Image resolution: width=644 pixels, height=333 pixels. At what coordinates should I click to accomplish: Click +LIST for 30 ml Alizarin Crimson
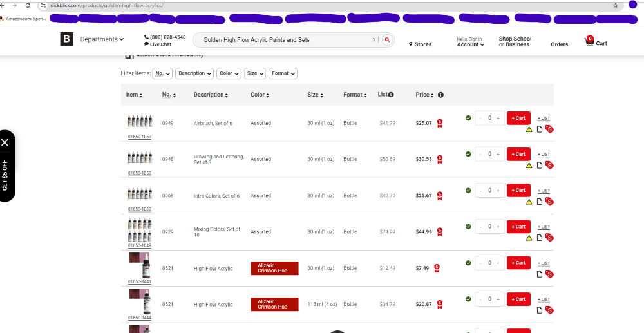pos(544,263)
